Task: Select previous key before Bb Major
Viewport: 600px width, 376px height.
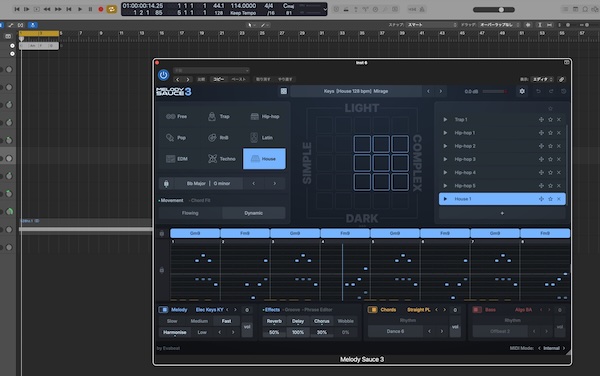Action: [x=254, y=184]
